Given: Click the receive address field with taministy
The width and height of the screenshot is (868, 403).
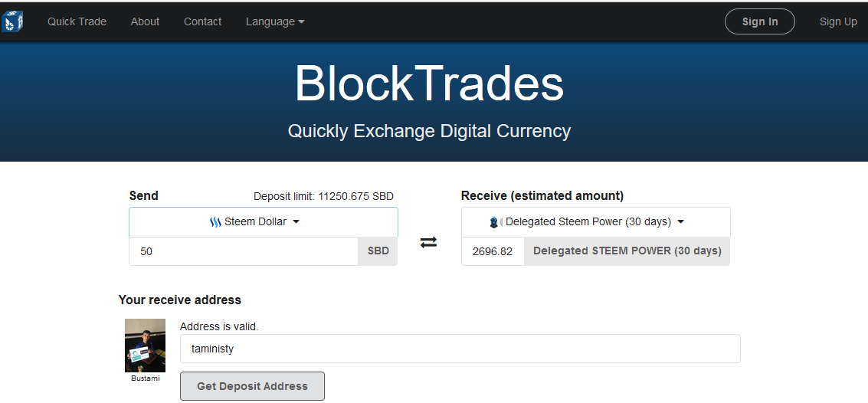Looking at the screenshot, I should [460, 349].
